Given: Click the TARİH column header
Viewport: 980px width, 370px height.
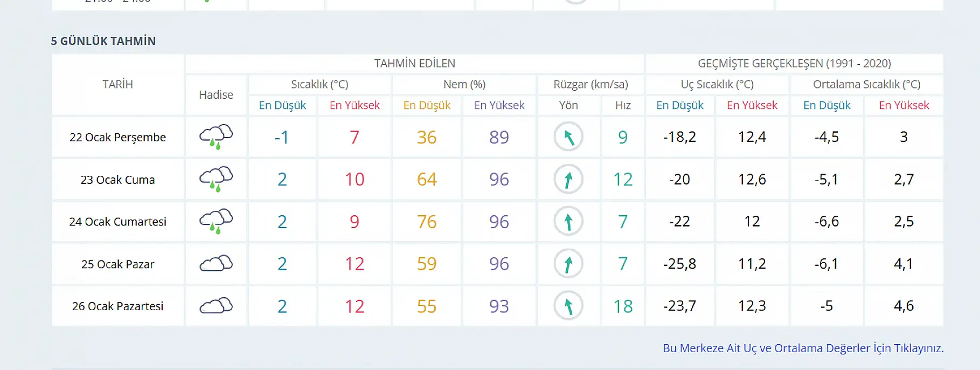Looking at the screenshot, I should pyautogui.click(x=117, y=84).
